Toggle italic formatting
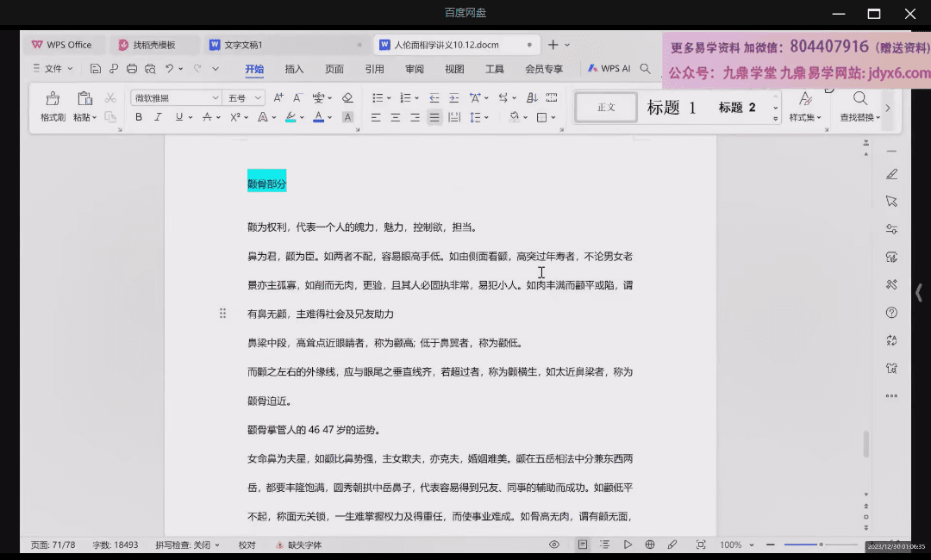Viewport: 931px width, 560px height. pyautogui.click(x=158, y=117)
